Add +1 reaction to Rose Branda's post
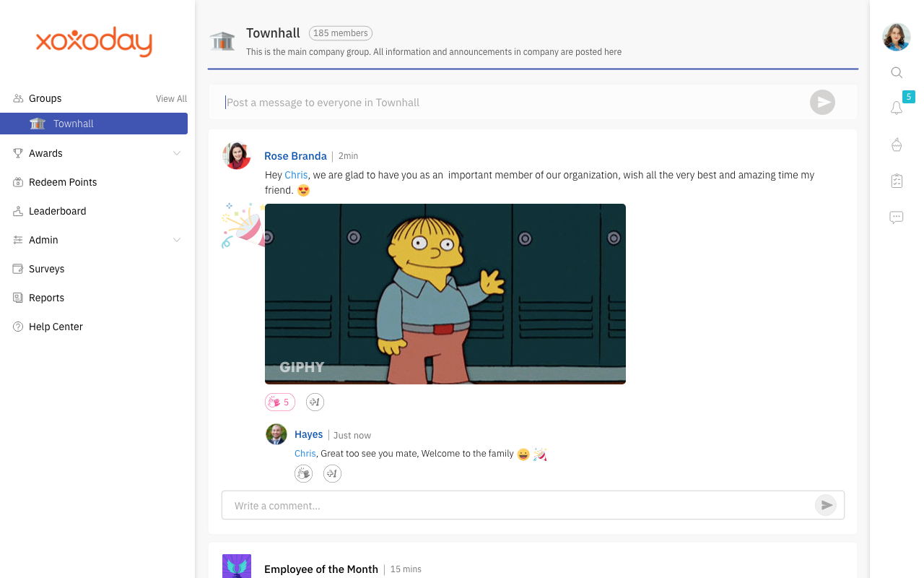924x578 pixels. [x=315, y=402]
